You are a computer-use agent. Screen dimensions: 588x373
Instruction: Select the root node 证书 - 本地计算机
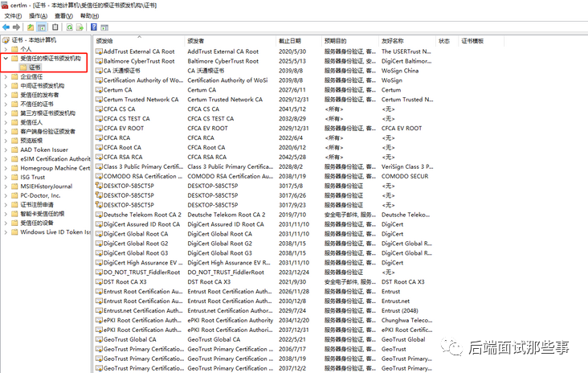coord(34,40)
